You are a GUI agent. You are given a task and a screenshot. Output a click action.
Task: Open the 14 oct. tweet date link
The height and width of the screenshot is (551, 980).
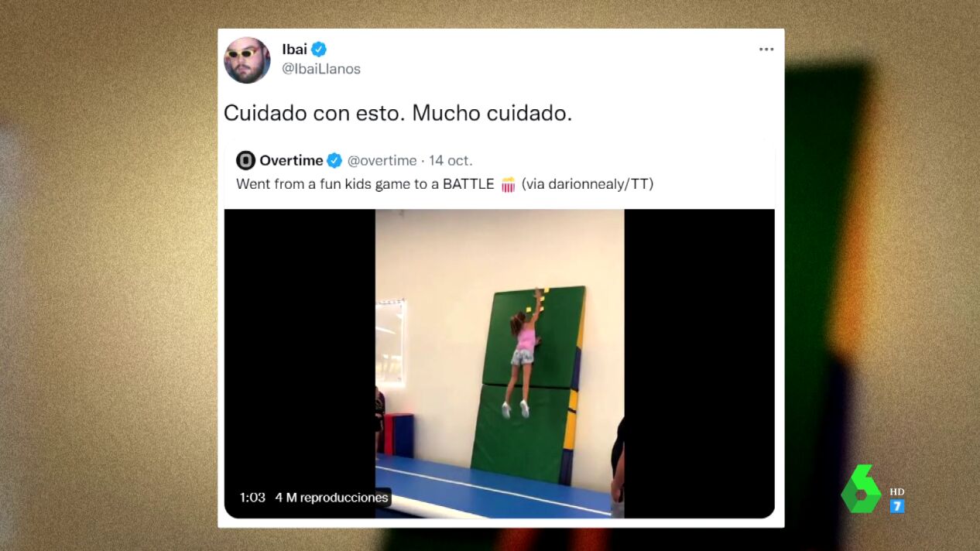(x=451, y=161)
